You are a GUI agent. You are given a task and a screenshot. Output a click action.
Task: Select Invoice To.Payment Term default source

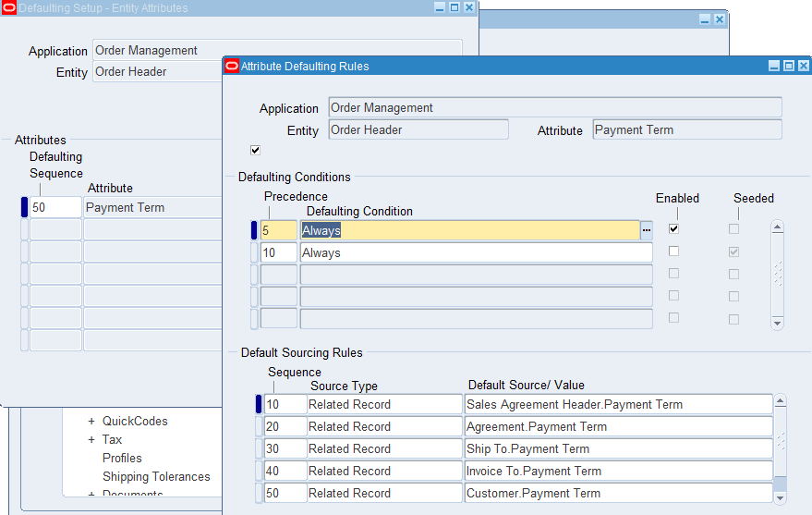pos(619,471)
